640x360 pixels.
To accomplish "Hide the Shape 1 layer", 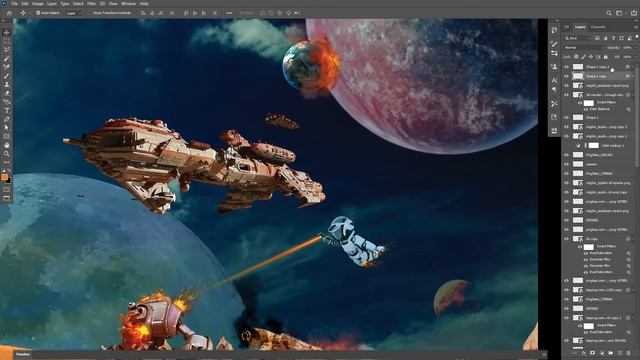I will coord(566,118).
